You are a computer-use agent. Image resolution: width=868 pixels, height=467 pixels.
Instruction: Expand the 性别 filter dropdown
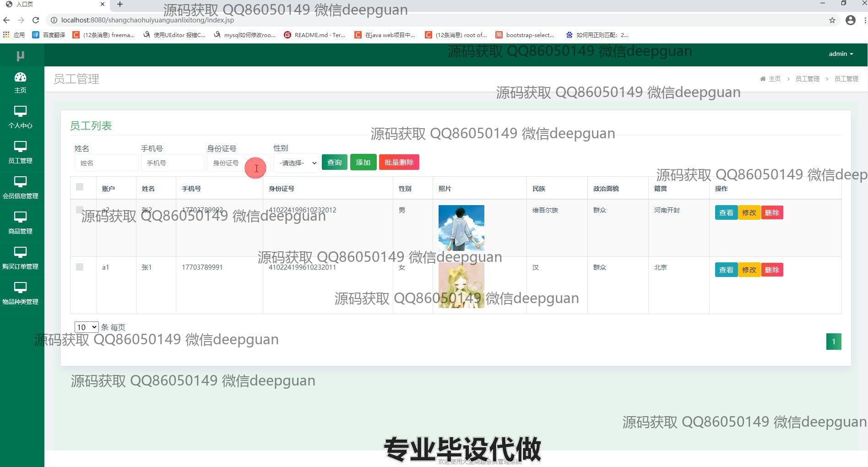(297, 163)
